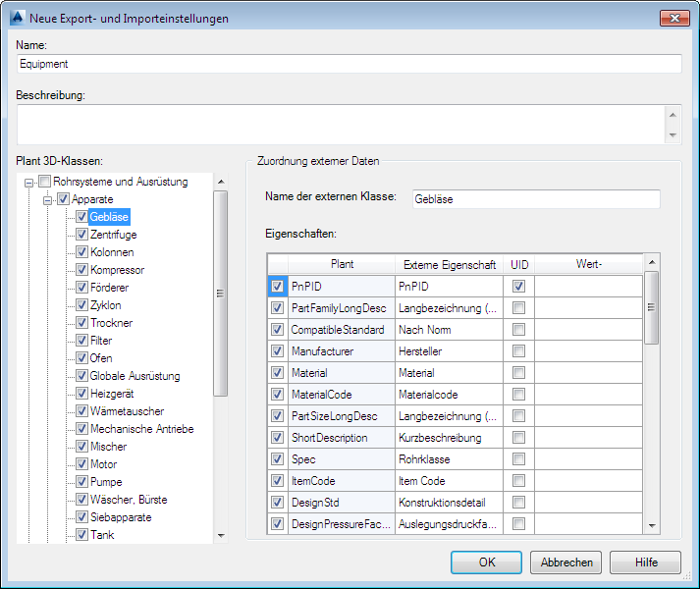Uncheck the Zentrifuge class checkbox
Viewport: 700px width, 589px height.
[x=82, y=235]
